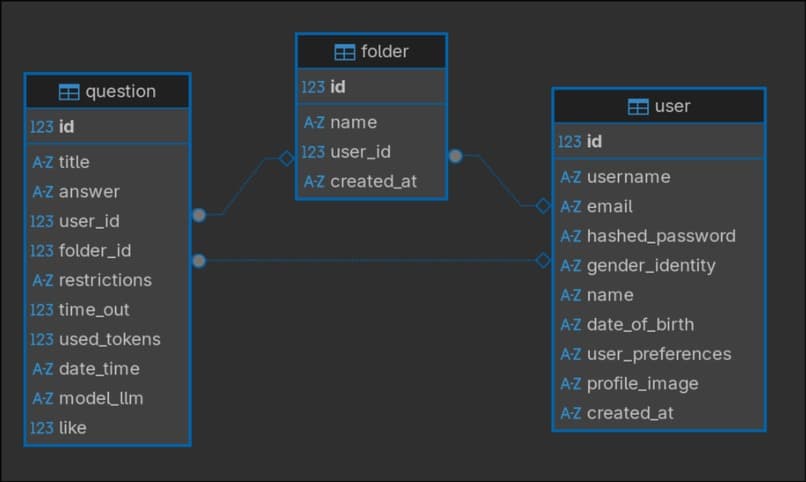Click the numeric icon next to used_tokens
The height and width of the screenshot is (482, 806).
coord(42,339)
